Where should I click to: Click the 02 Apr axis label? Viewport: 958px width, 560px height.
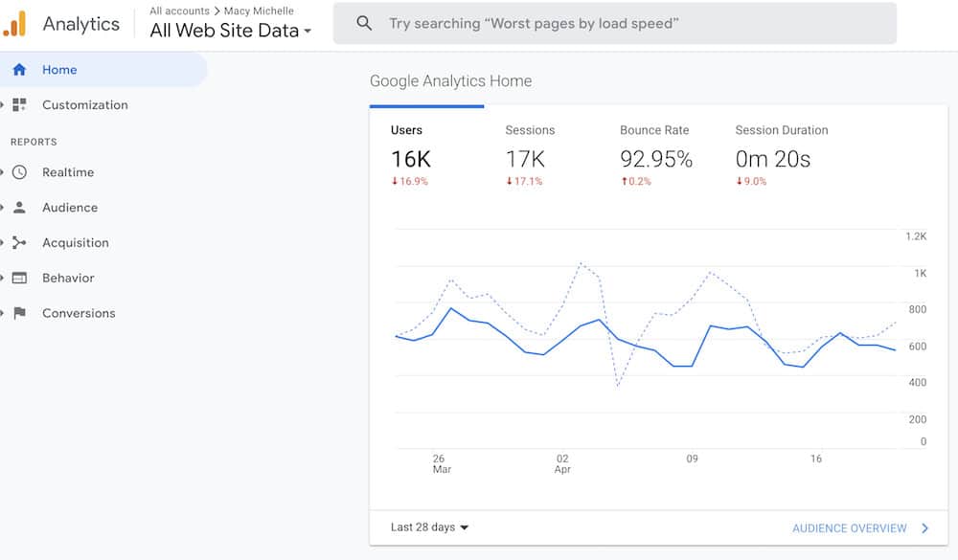coord(562,464)
